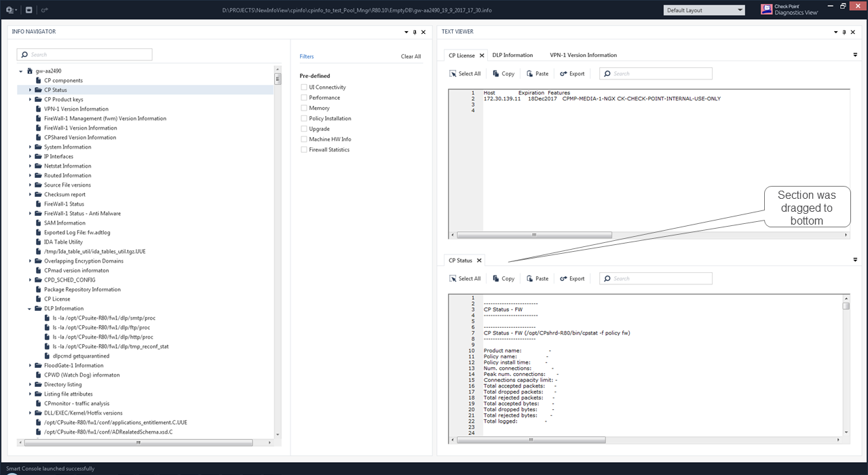Click the Check Point Diagnostics View logo
The height and width of the screenshot is (475, 868).
click(790, 9)
